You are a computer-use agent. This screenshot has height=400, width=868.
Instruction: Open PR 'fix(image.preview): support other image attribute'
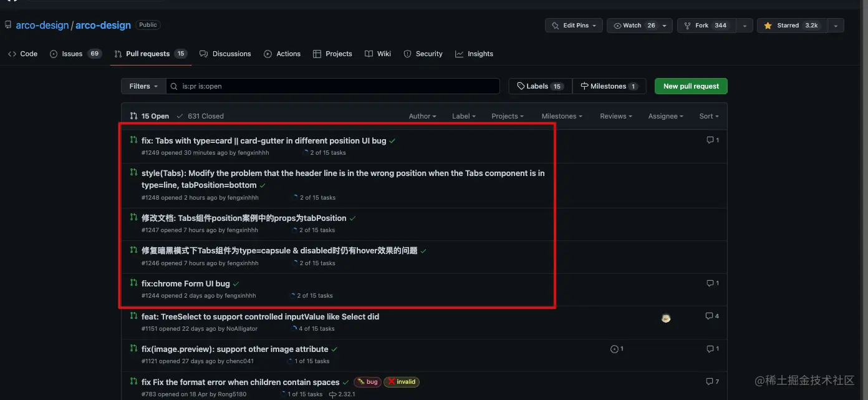[x=235, y=349]
